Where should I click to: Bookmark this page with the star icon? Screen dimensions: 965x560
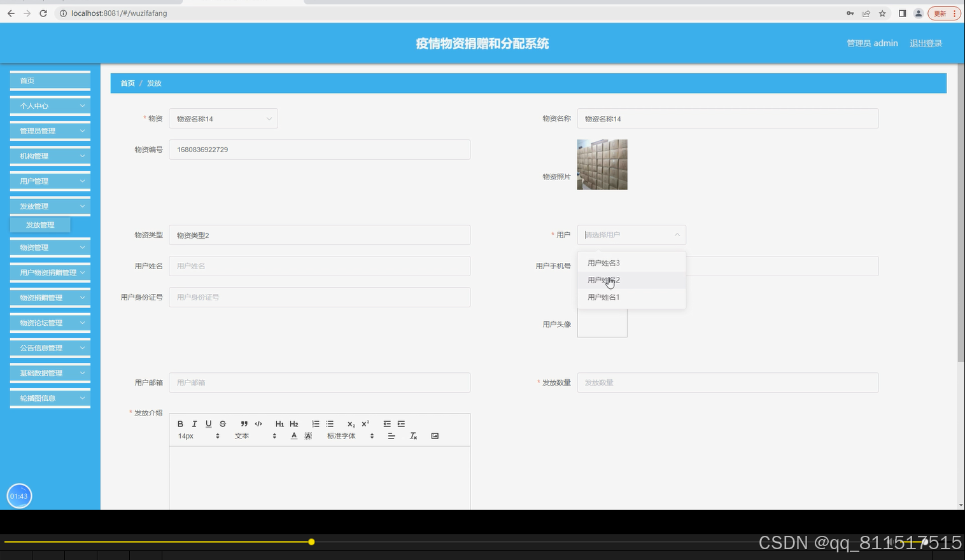(x=882, y=13)
